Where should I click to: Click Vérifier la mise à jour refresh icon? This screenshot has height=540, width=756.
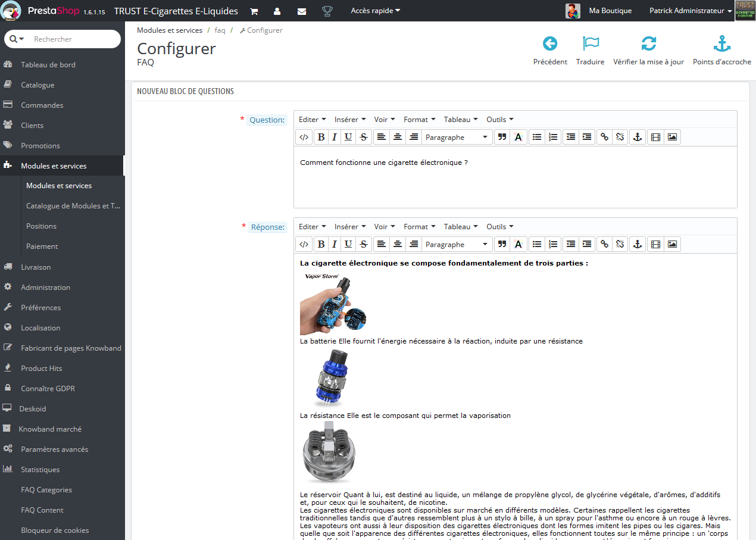[x=648, y=51]
